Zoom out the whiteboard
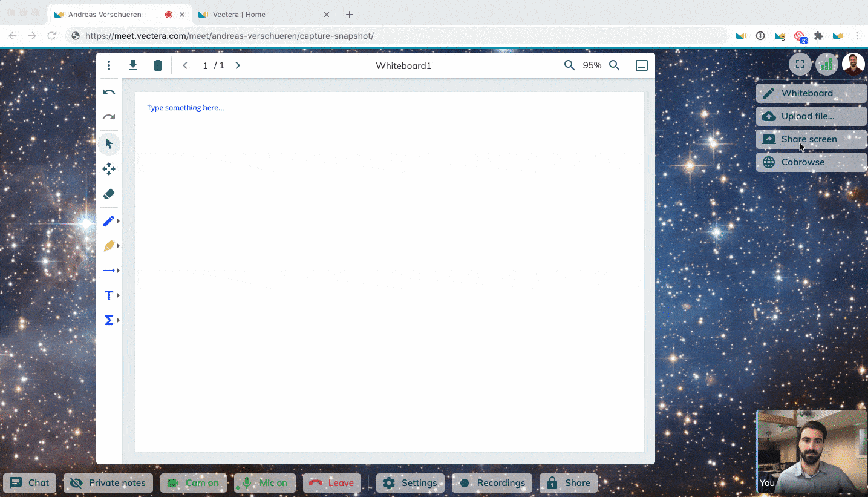This screenshot has width=868, height=497. (569, 65)
